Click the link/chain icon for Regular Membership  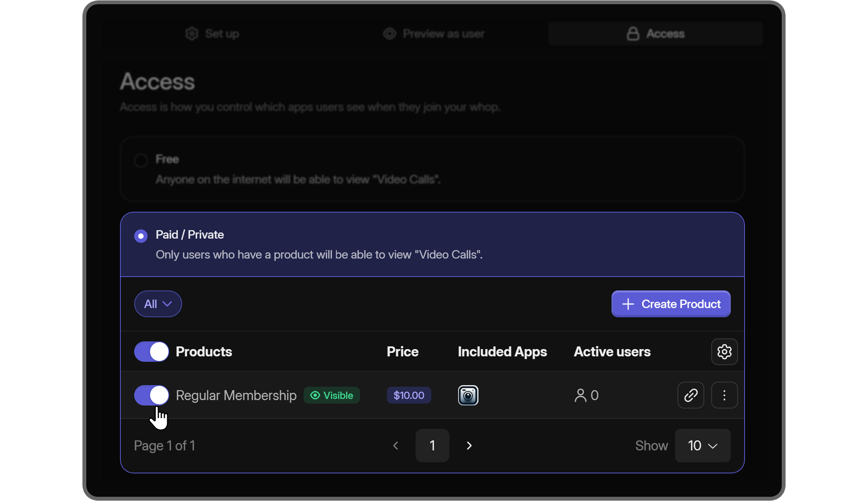(x=691, y=395)
